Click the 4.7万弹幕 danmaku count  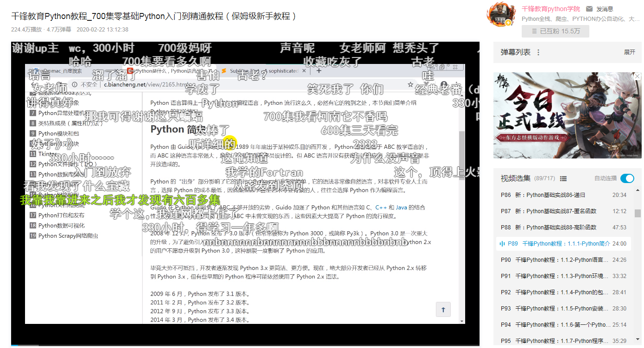click(x=59, y=30)
